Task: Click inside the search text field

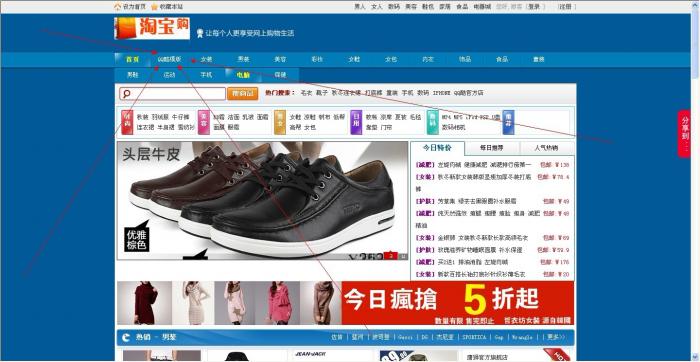Action: [x=173, y=94]
